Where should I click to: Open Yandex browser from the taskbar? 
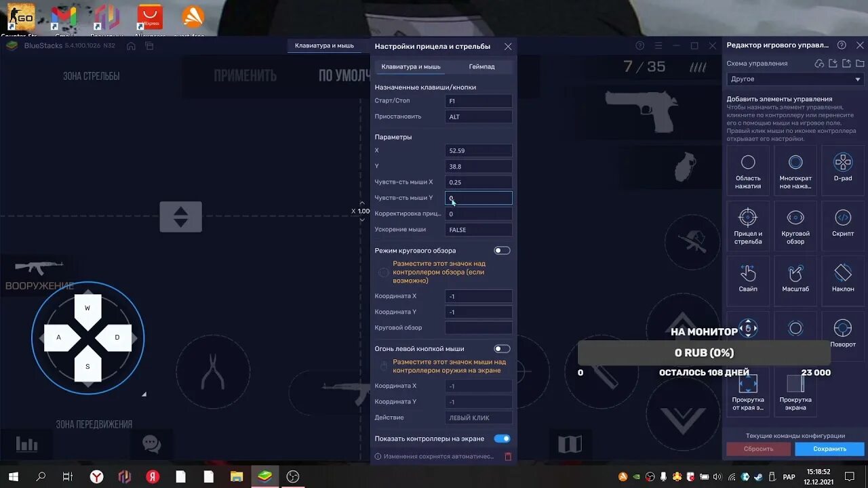coord(97,476)
